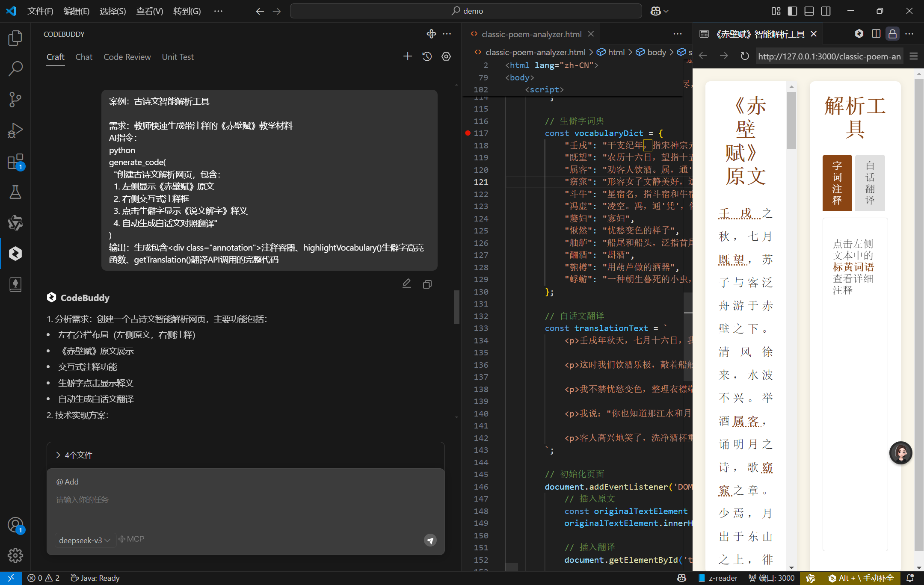This screenshot has width=924, height=585.
Task: Open the 查看(V) menu
Action: coord(149,11)
